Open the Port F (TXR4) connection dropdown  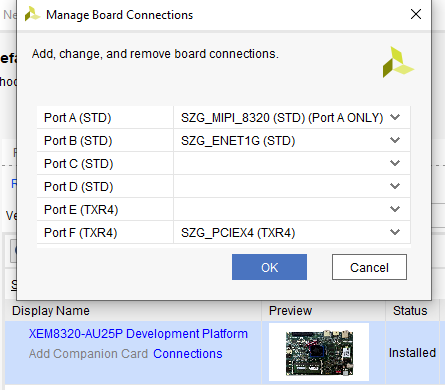[x=395, y=232]
